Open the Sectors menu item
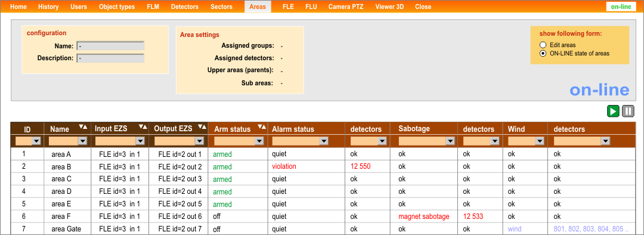Screen dimensions: 644x235 point(221,7)
